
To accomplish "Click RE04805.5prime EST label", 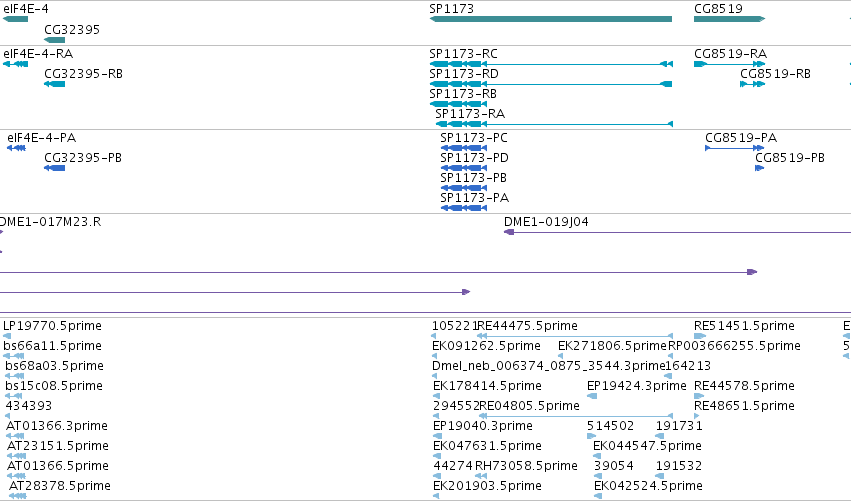I will (530, 406).
